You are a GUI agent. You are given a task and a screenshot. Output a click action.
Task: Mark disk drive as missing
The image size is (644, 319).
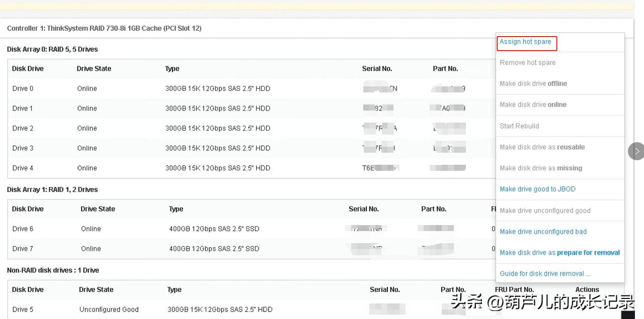[540, 168]
